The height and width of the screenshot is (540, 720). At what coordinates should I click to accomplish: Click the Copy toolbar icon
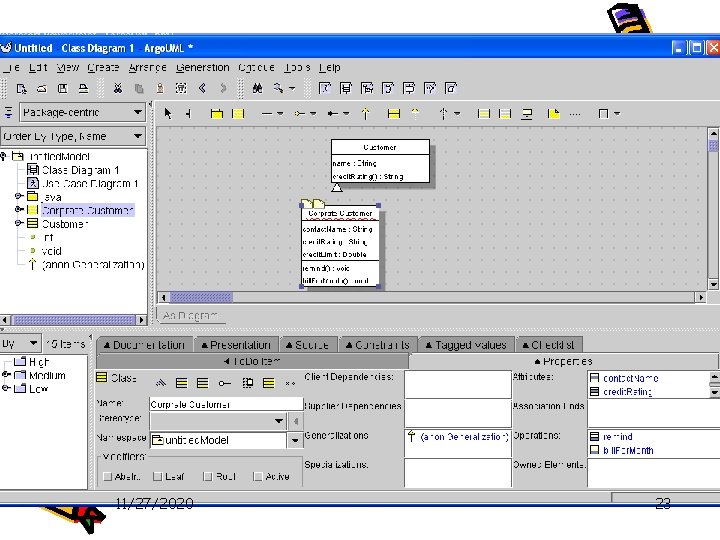[x=139, y=88]
